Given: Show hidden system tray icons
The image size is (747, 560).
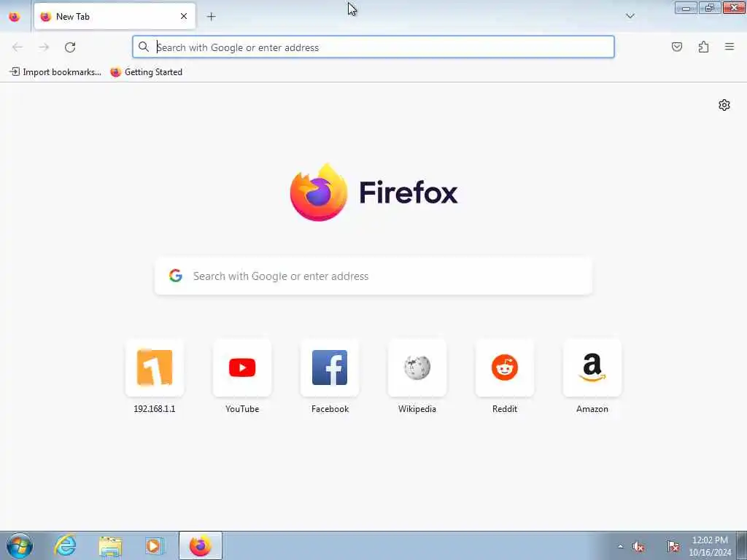Looking at the screenshot, I should (620, 546).
